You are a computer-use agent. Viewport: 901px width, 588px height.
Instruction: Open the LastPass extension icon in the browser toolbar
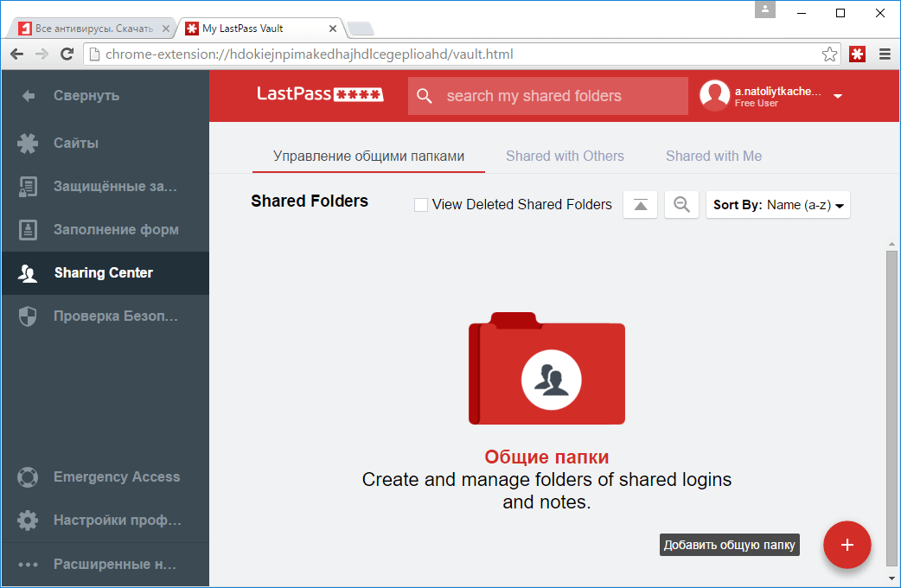tap(857, 54)
